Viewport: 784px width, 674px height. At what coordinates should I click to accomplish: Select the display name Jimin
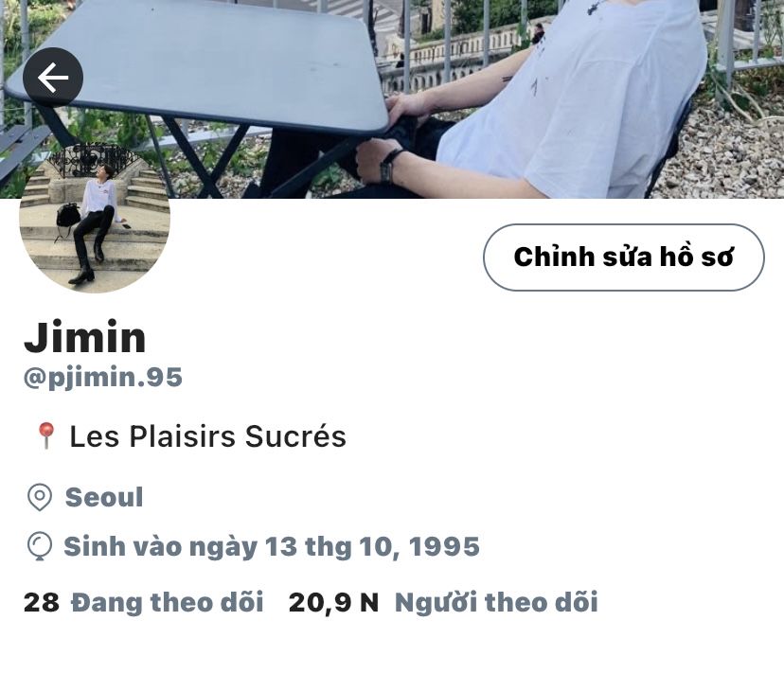[85, 338]
